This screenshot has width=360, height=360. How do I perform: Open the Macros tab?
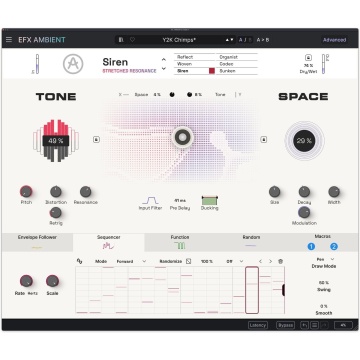click(323, 236)
